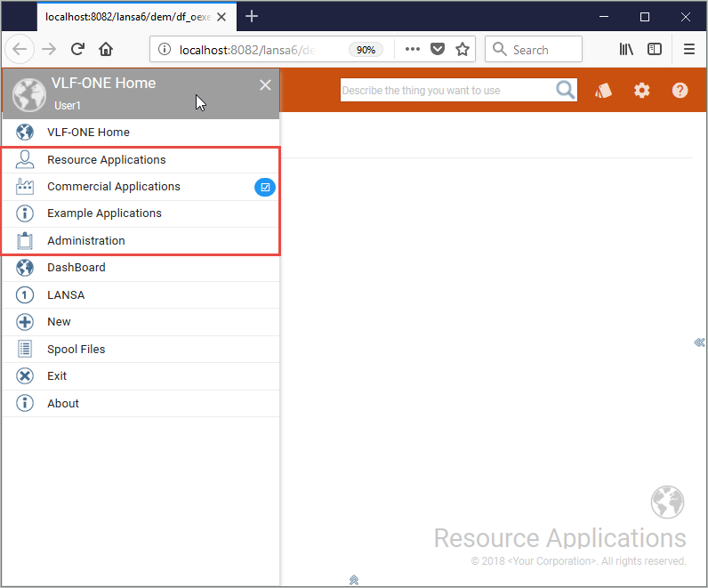Open a new browser tab

click(x=252, y=17)
